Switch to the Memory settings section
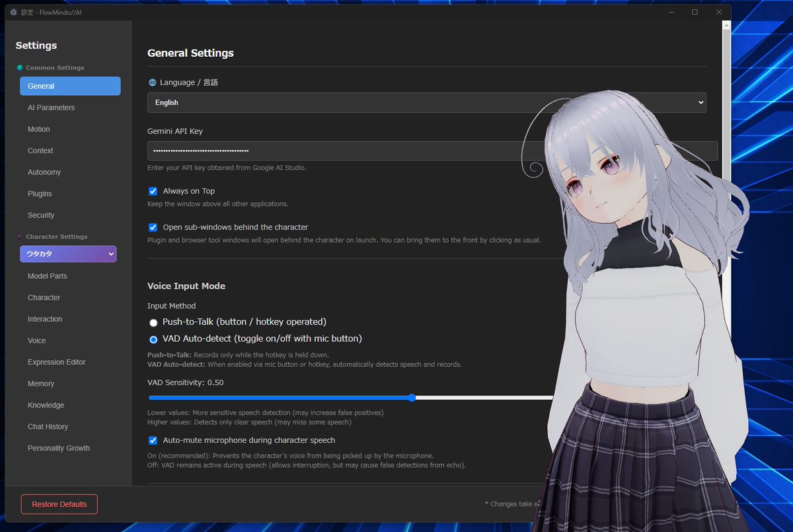Screen dimensions: 793x532 click(40, 383)
